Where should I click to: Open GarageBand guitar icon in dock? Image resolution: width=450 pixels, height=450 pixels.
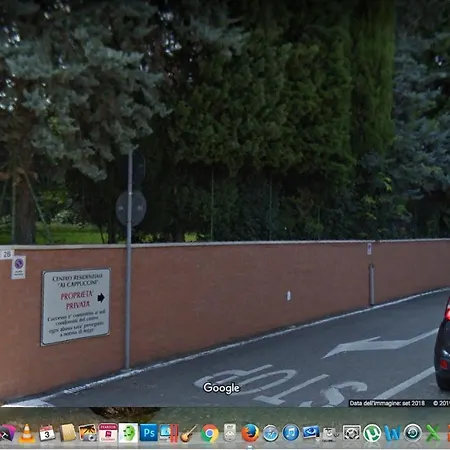189,433
